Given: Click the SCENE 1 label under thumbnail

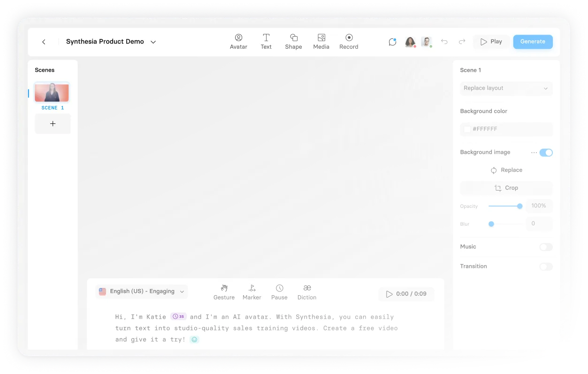Looking at the screenshot, I should tap(53, 108).
